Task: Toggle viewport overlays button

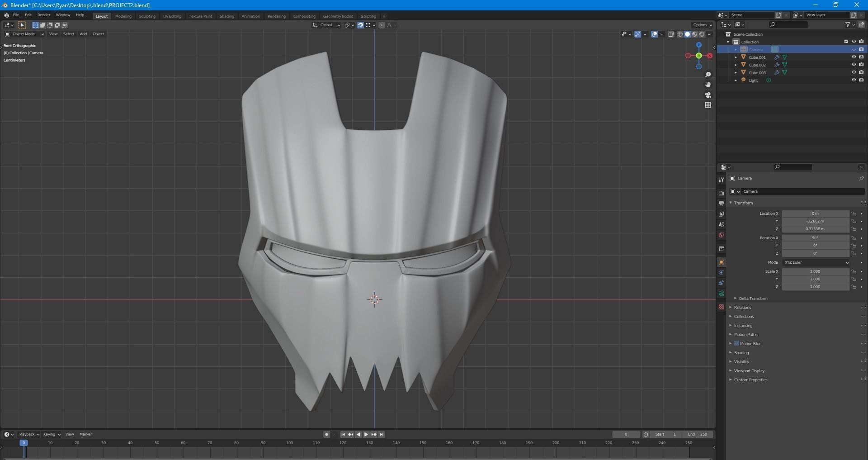Action: (x=654, y=34)
